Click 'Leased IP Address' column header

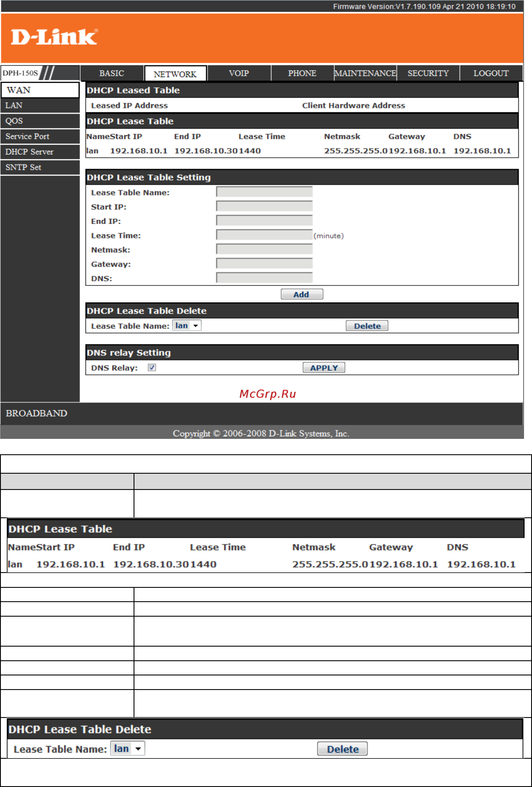129,105
